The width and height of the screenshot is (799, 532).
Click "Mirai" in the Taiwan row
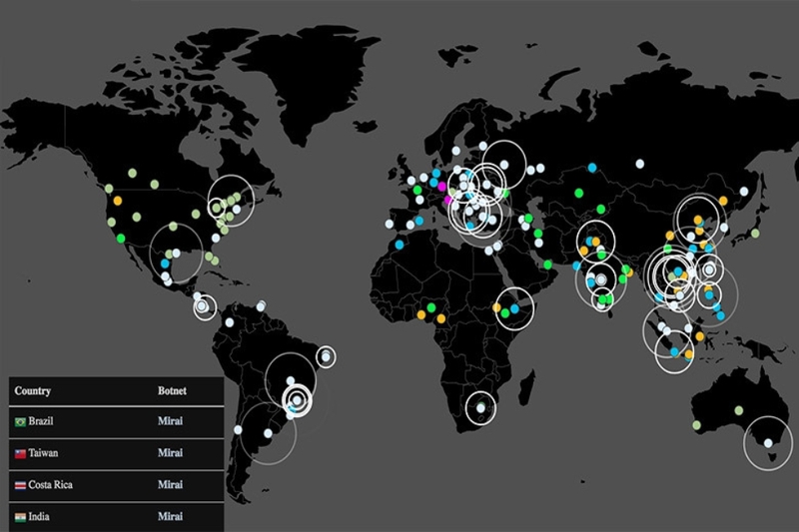click(x=170, y=452)
